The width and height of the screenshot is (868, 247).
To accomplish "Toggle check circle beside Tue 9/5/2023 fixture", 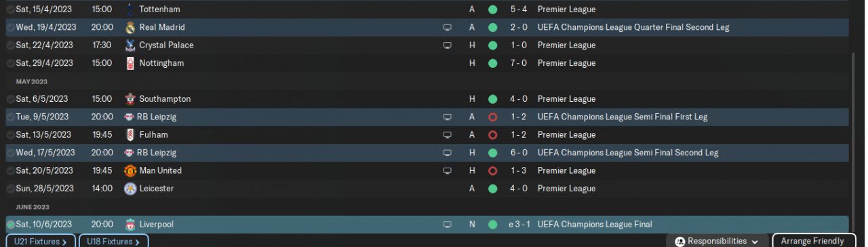I will (x=10, y=117).
